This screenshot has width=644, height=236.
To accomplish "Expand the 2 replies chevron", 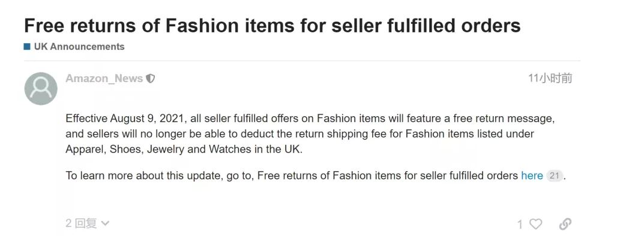I will [x=105, y=223].
